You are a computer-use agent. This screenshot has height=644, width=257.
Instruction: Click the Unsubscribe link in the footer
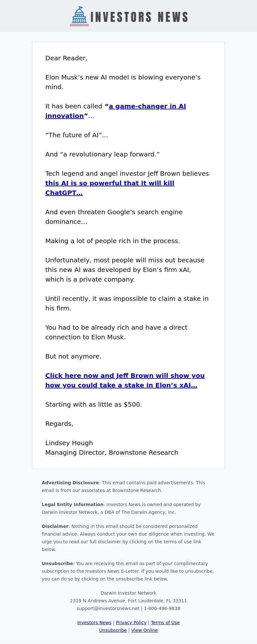[x=113, y=630]
